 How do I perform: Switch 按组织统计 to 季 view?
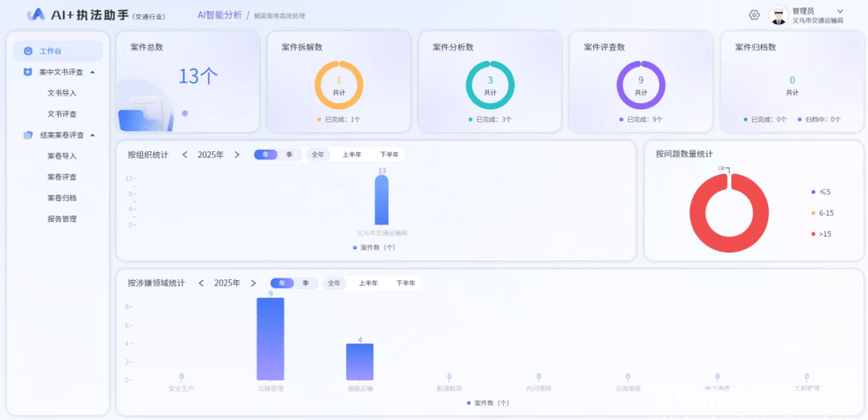coord(289,154)
